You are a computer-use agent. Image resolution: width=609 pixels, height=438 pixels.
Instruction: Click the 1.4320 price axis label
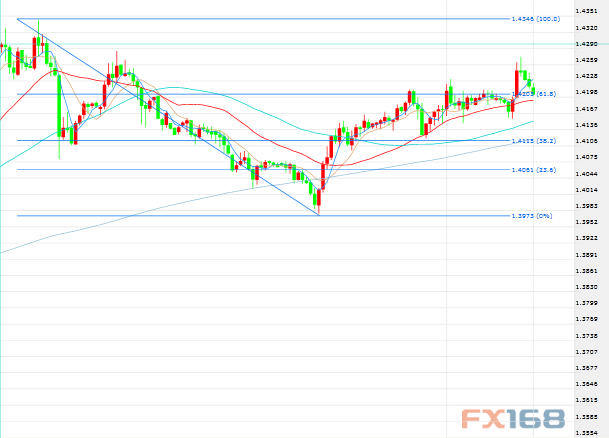click(x=586, y=28)
